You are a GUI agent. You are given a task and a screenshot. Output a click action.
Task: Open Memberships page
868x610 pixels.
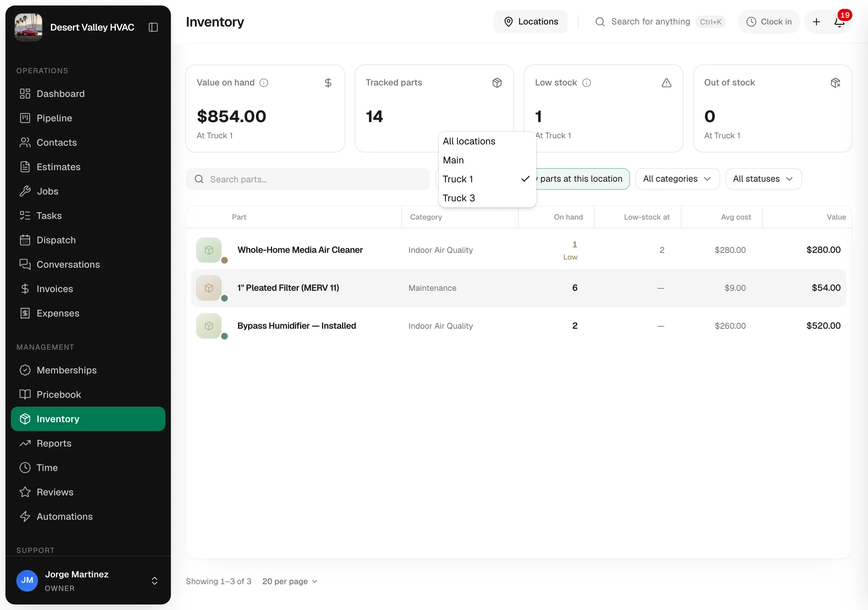(x=88, y=370)
